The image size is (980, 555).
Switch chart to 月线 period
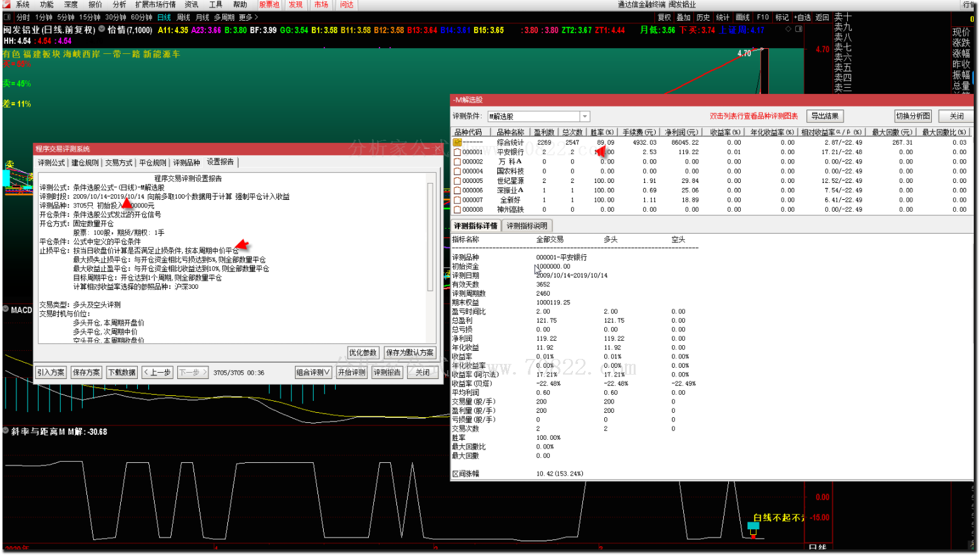coord(202,18)
